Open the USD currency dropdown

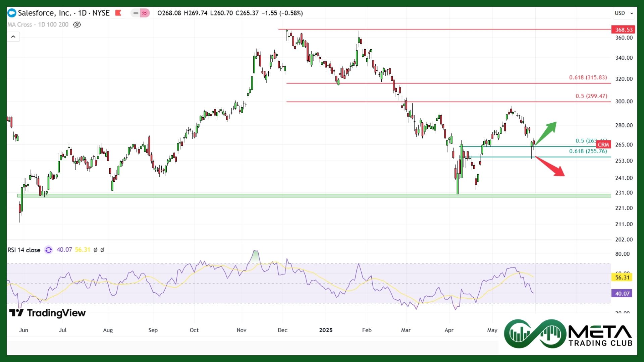(x=624, y=13)
